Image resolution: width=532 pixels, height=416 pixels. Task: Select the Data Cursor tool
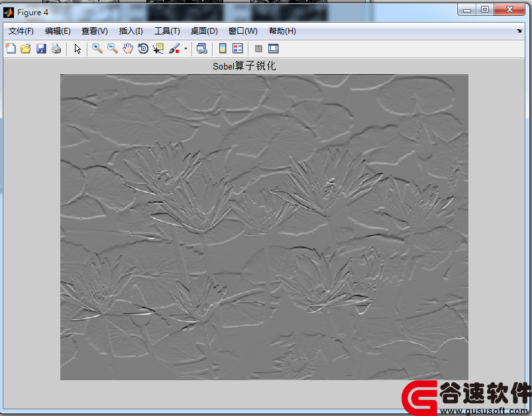(158, 48)
